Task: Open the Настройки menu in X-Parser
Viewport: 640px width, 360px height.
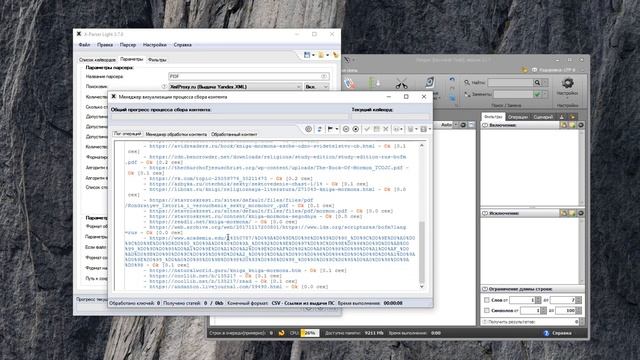Action: (x=155, y=45)
